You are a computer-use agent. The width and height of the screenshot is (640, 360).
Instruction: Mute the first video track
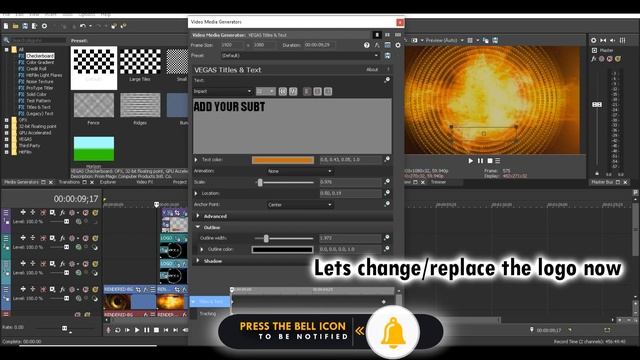85,213
